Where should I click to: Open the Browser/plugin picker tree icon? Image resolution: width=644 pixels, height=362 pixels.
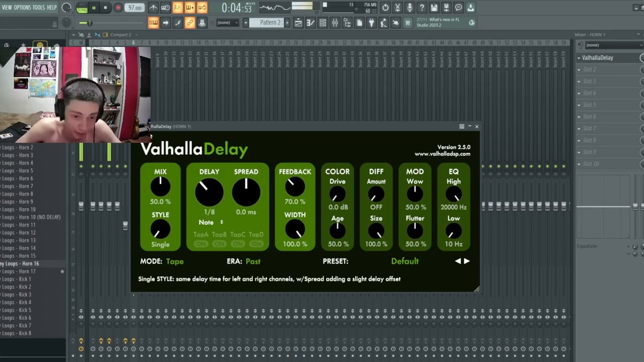(347, 23)
